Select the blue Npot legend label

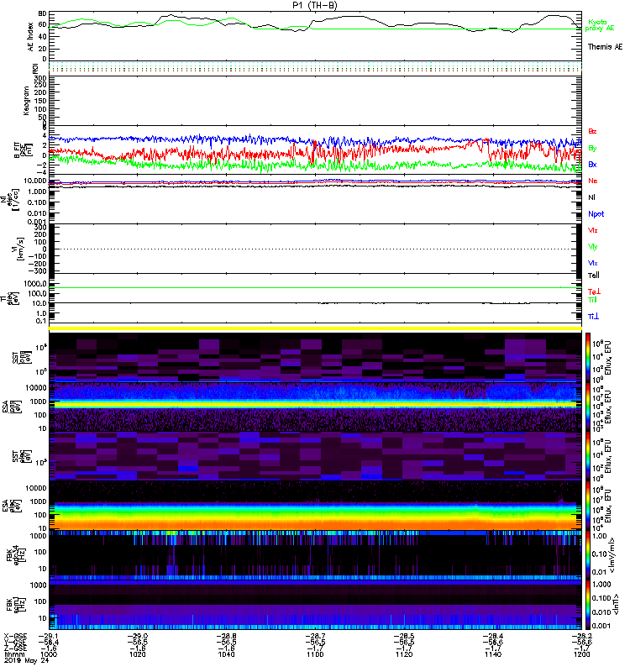click(596, 214)
